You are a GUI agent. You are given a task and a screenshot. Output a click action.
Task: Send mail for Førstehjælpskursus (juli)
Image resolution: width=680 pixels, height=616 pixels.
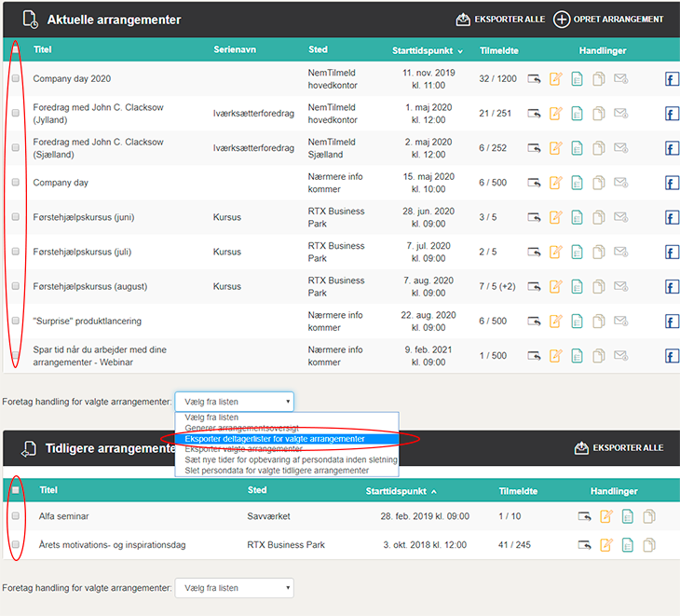(x=620, y=252)
